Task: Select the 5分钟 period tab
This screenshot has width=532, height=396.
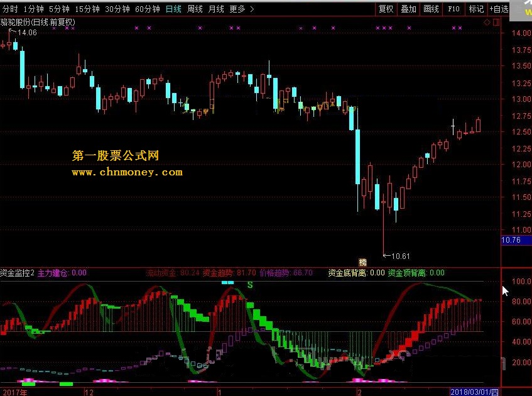Action: click(x=59, y=9)
